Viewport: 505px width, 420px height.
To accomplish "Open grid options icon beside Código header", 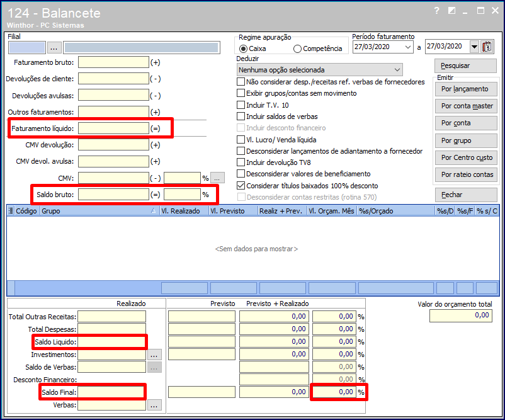I will [x=11, y=211].
